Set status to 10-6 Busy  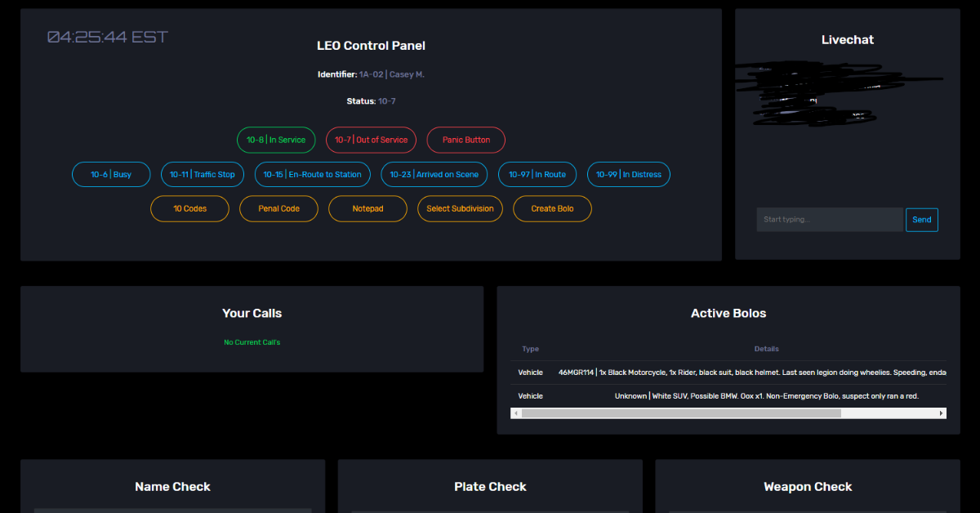tap(111, 175)
